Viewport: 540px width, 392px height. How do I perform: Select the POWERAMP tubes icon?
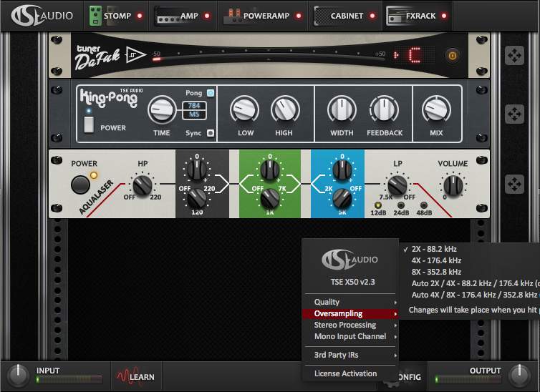click(231, 15)
